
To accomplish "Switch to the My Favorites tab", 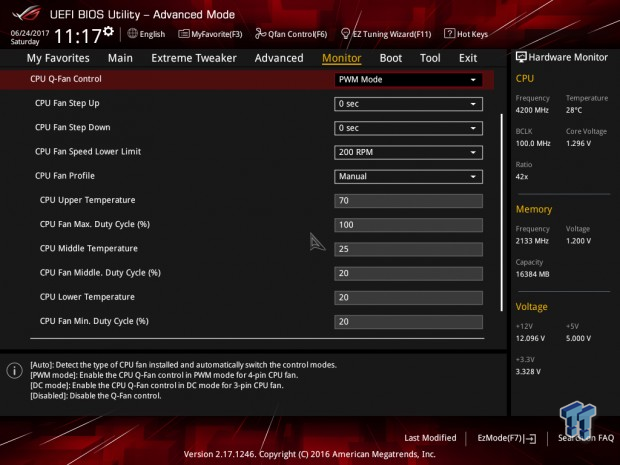I will 58,58.
